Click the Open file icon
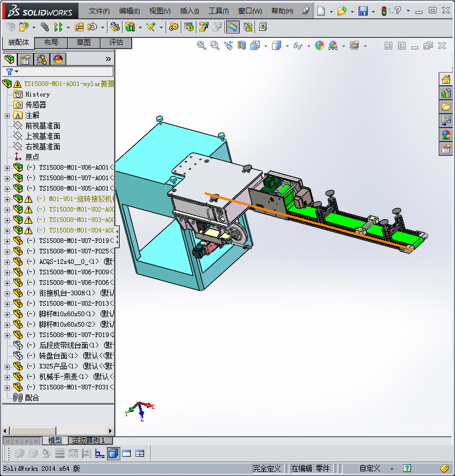This screenshot has width=455, height=476. pyautogui.click(x=342, y=11)
